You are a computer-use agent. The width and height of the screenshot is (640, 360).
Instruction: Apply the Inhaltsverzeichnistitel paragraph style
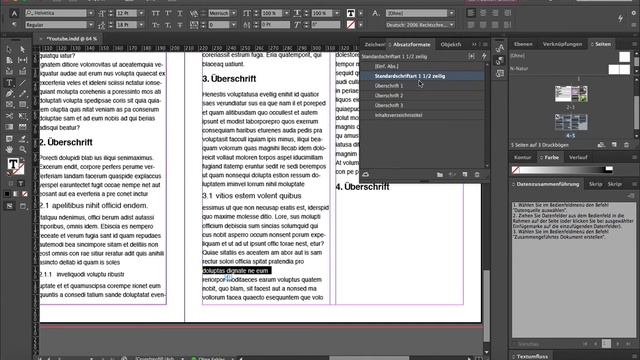422,115
